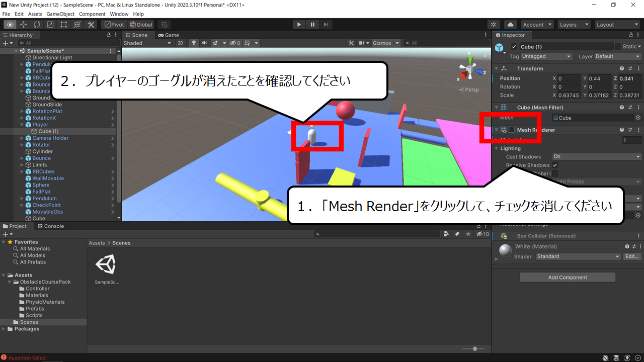Open the Shaded draw mode dropdown
Screen dimensions: 644x362
tap(147, 43)
